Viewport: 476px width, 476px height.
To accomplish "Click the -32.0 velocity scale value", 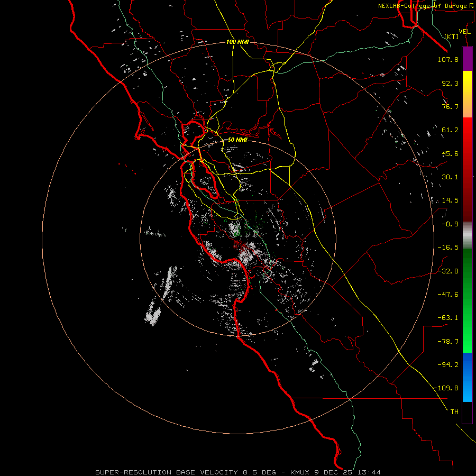I will pyautogui.click(x=448, y=271).
